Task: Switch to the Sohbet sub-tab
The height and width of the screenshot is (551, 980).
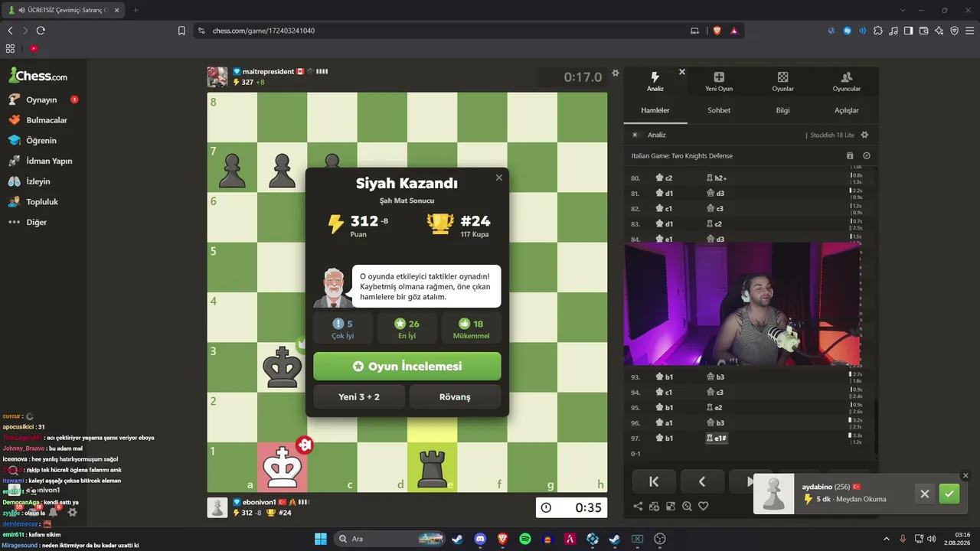Action: (719, 110)
